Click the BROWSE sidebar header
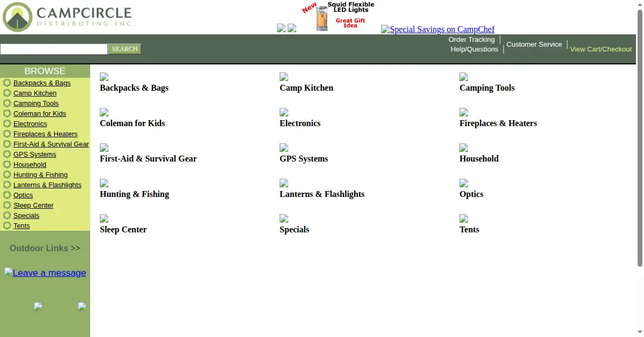The height and width of the screenshot is (337, 644). click(45, 71)
